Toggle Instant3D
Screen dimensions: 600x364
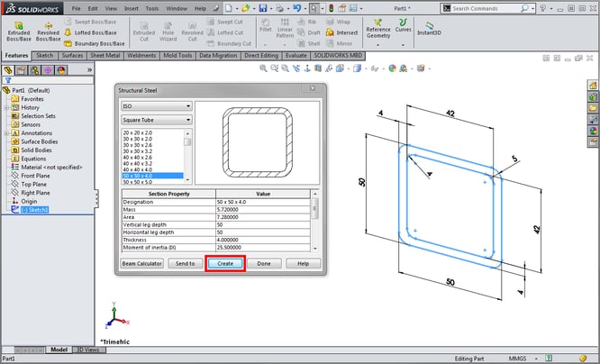(429, 29)
